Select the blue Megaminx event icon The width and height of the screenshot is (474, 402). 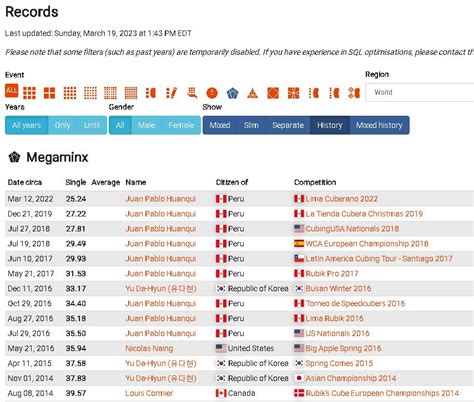tap(232, 93)
